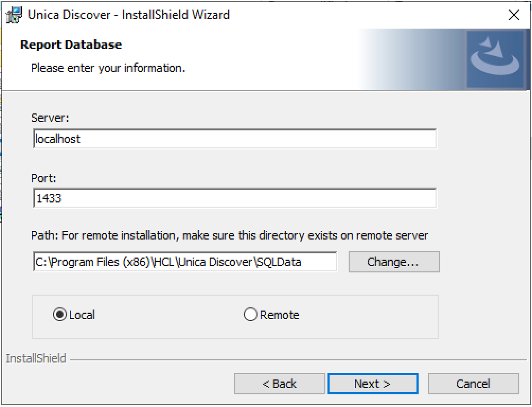Cancel the installation wizard
Screen dimensions: 532x407
473,384
